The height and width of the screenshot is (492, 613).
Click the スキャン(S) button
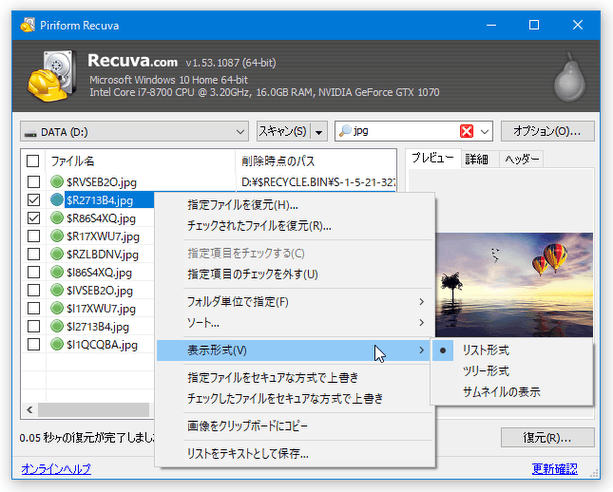284,131
